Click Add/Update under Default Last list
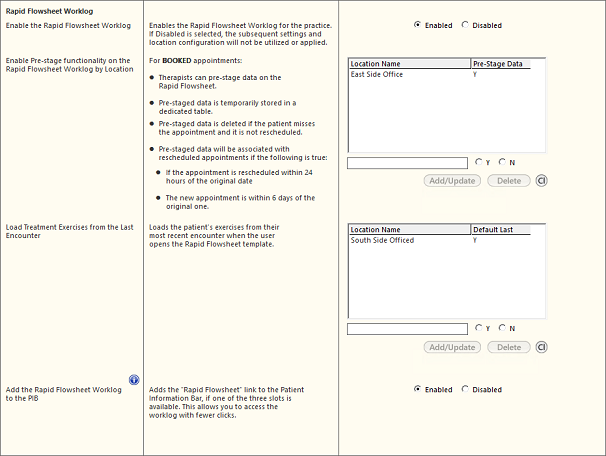The width and height of the screenshot is (606, 456). pos(452,347)
